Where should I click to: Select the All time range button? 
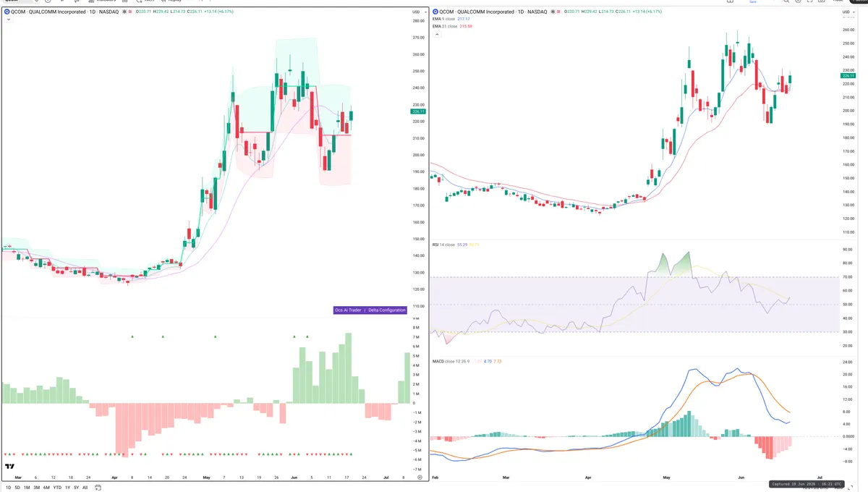pos(85,488)
